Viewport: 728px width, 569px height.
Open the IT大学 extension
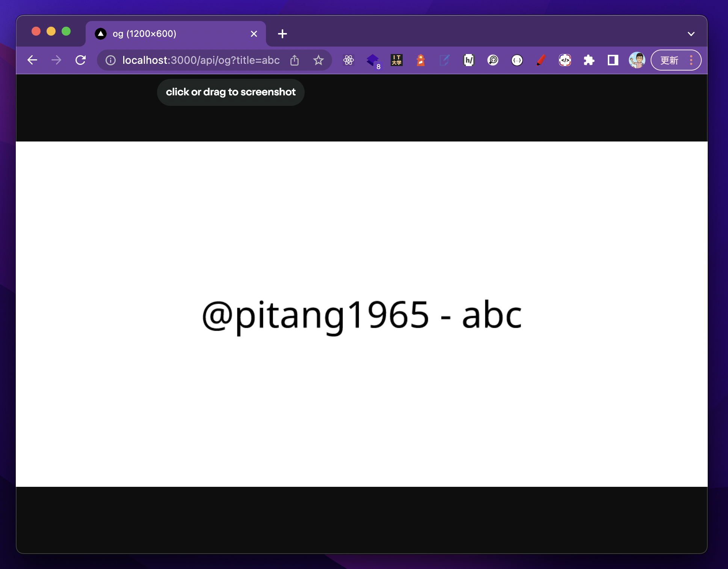(397, 60)
